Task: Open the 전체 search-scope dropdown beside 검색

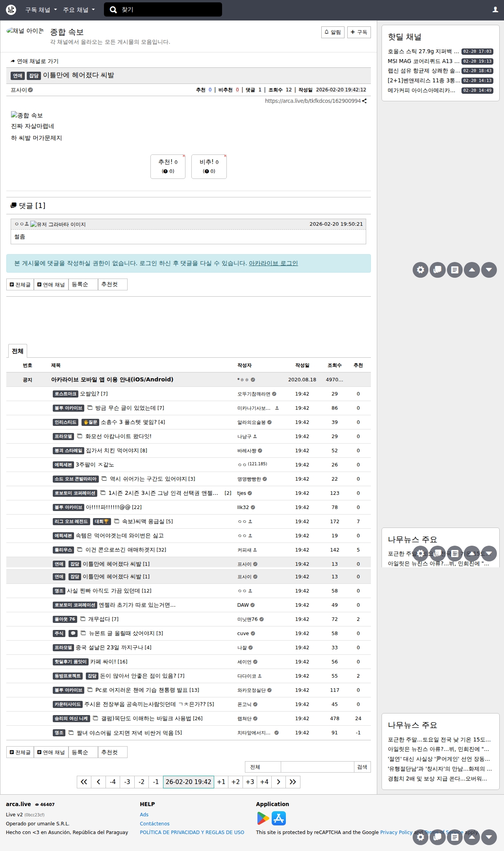Action: point(263,767)
